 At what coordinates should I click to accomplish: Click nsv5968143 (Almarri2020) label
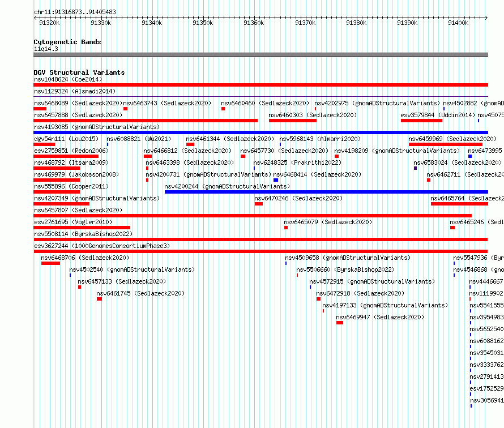tap(320, 139)
